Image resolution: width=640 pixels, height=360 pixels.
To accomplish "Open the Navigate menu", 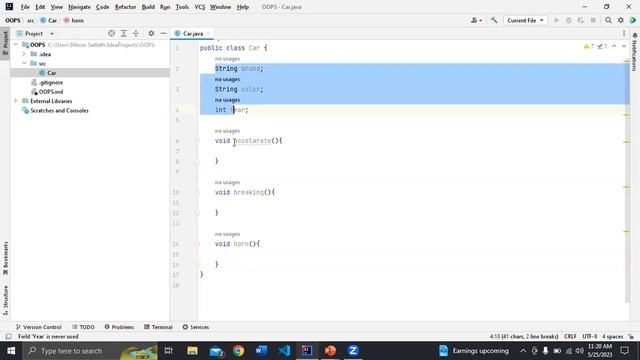I will (79, 7).
